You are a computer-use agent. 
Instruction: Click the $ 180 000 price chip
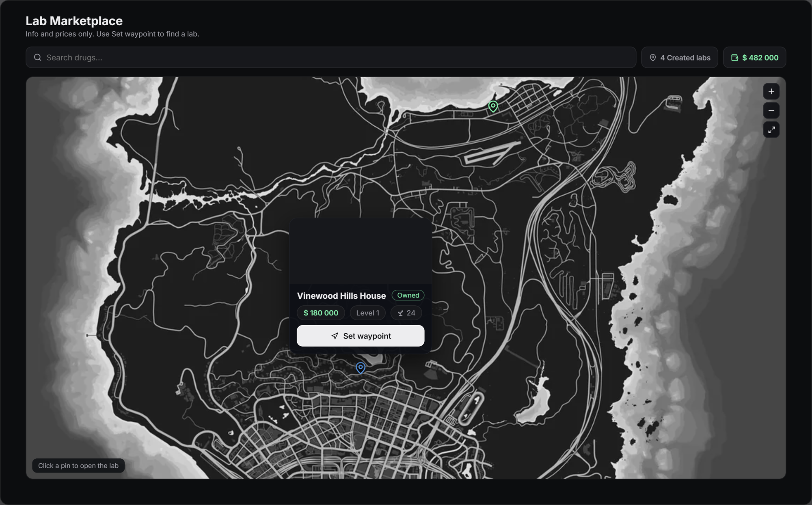(321, 313)
